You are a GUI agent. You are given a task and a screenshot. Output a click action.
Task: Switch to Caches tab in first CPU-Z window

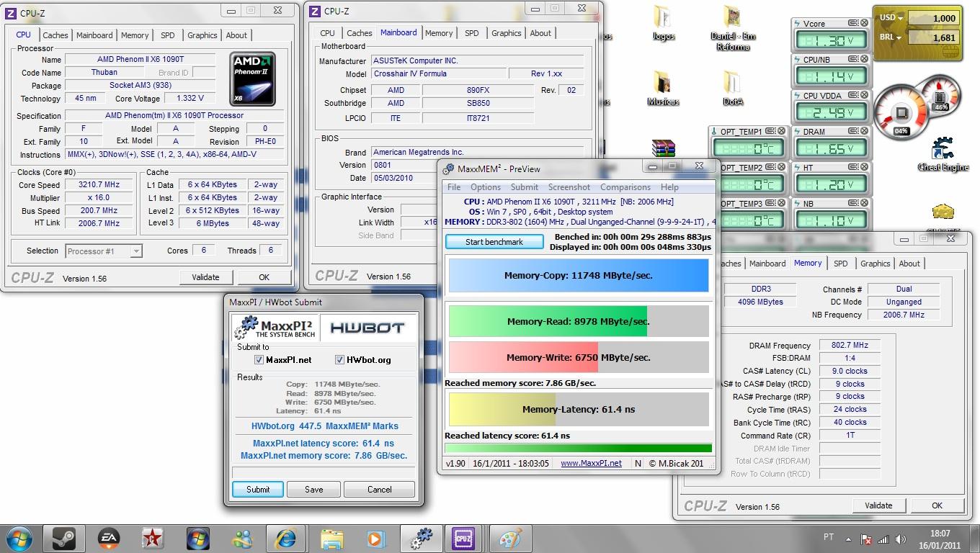[x=55, y=35]
